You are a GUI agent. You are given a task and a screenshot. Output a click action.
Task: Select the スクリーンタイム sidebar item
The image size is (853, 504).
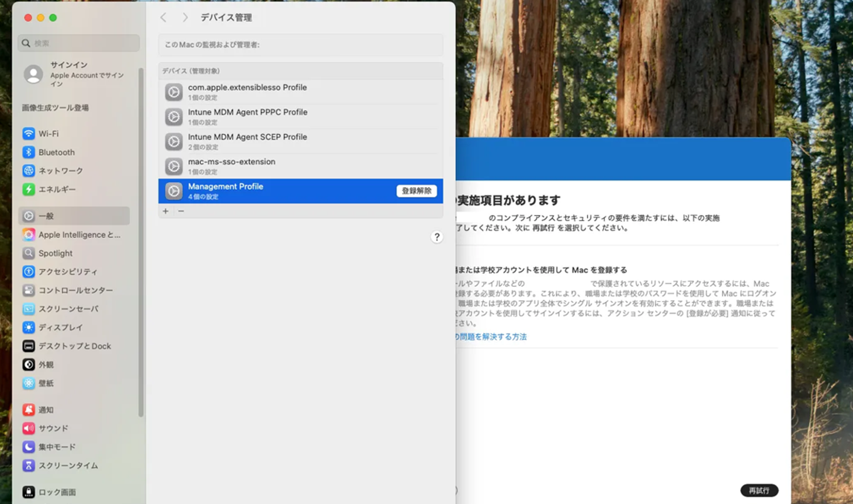coord(74,466)
